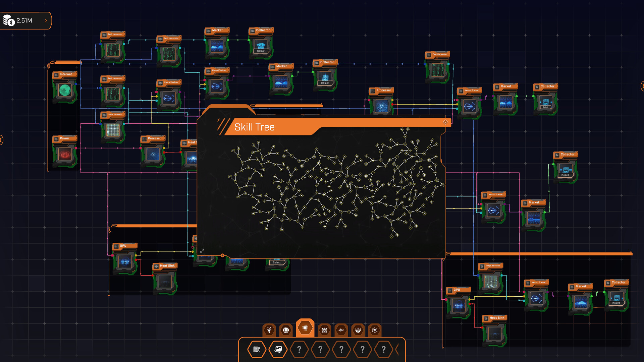Select the Power node thumbnail

coord(64,154)
